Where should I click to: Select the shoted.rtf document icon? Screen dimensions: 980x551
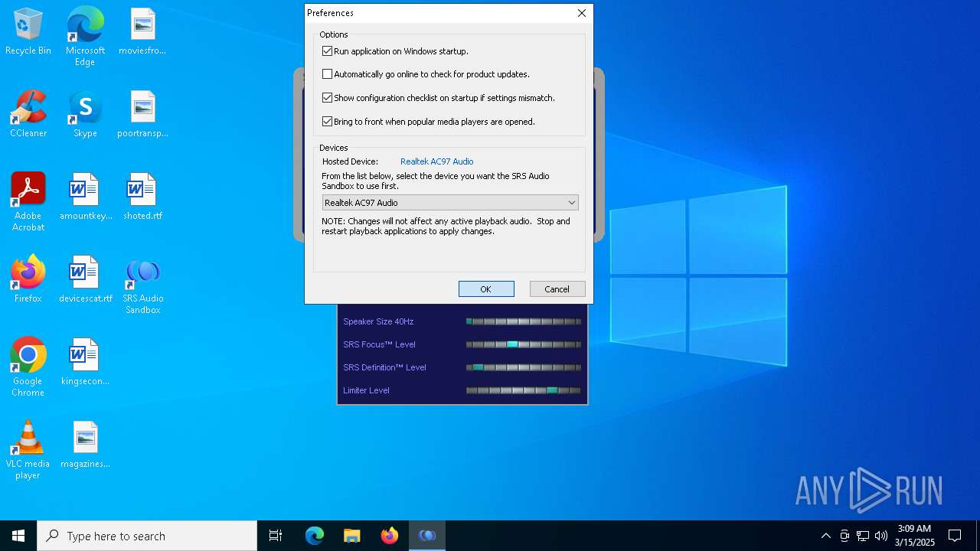click(142, 197)
